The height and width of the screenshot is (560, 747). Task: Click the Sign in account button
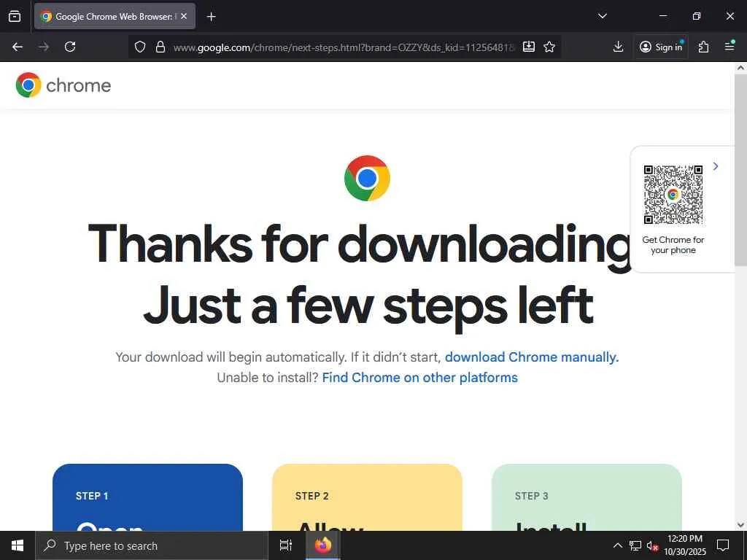(661, 47)
